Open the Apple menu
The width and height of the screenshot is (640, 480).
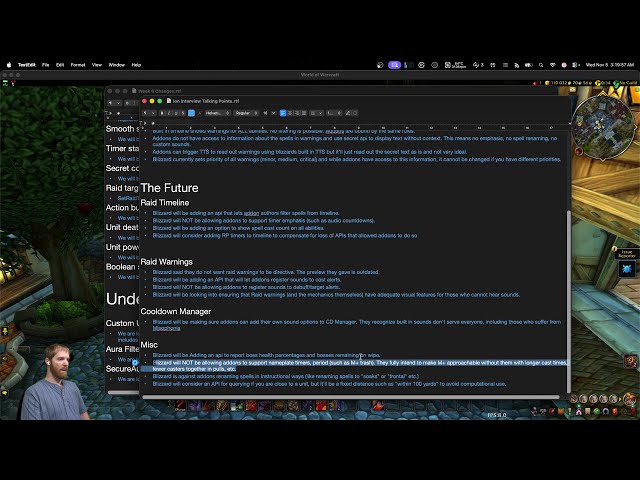[x=9, y=65]
